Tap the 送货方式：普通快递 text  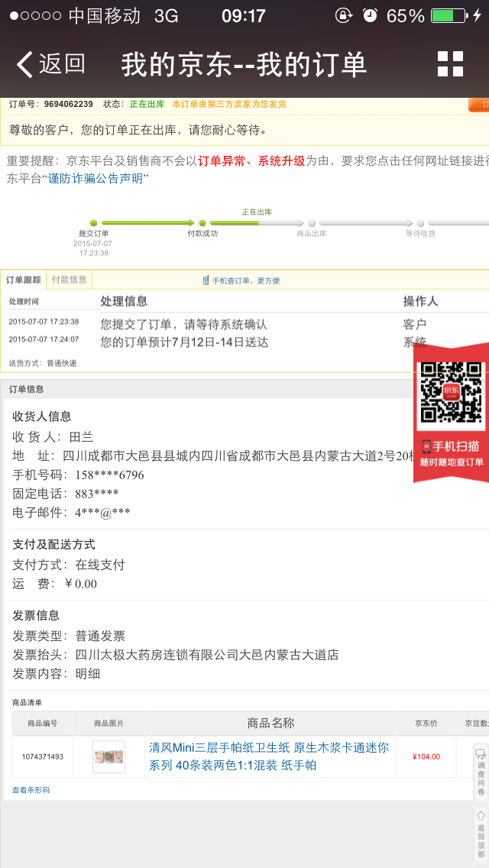[x=43, y=363]
